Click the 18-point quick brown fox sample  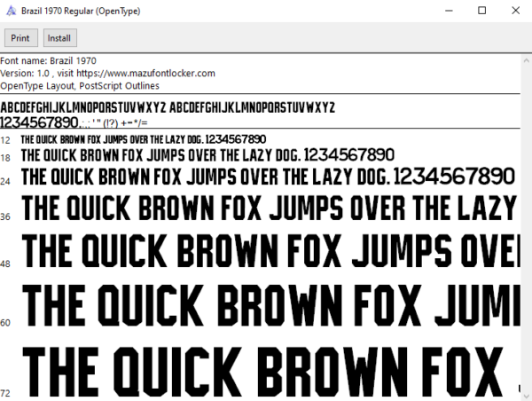[x=207, y=155]
